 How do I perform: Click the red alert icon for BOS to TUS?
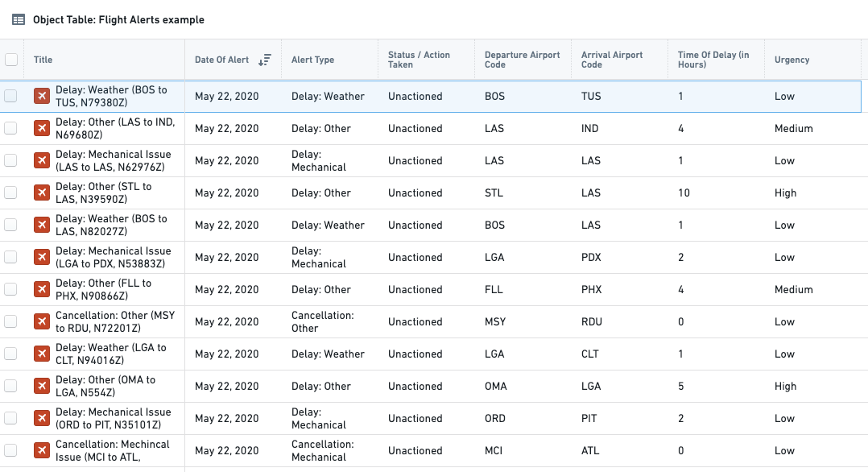(x=42, y=96)
